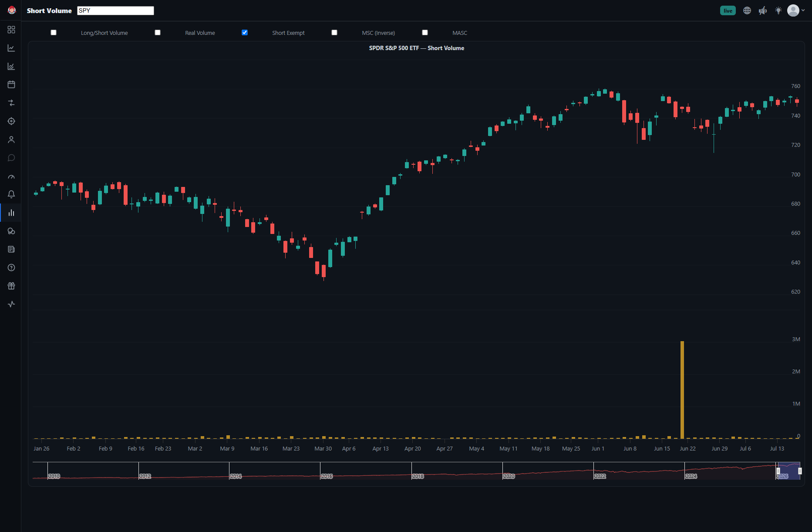Click the Jul 13 date axis label
This screenshot has height=532, width=812.
point(777,448)
